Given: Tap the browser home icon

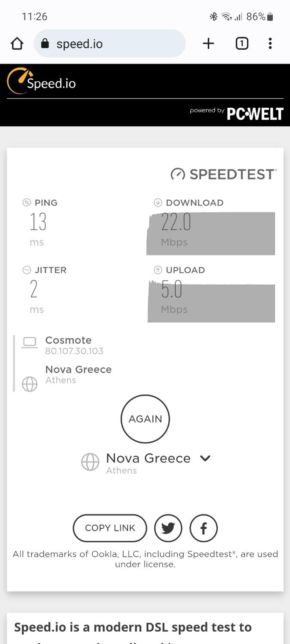Looking at the screenshot, I should click(17, 43).
